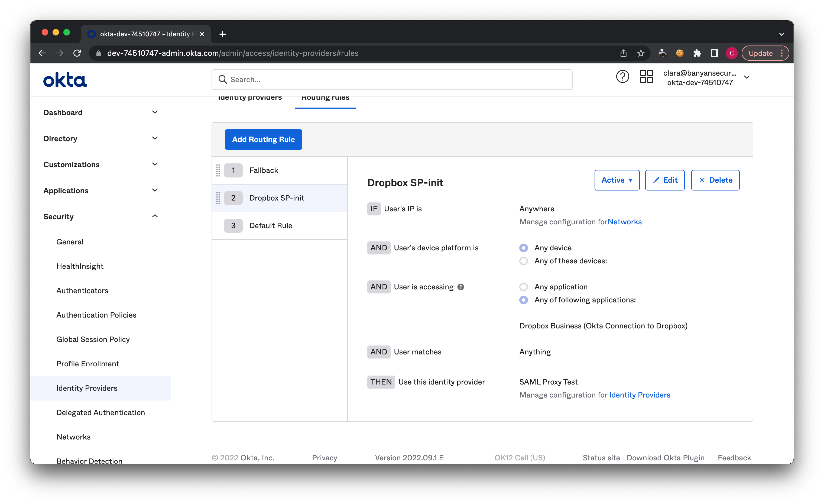Click the share icon in the address bar
The width and height of the screenshot is (824, 504).
[x=623, y=53]
